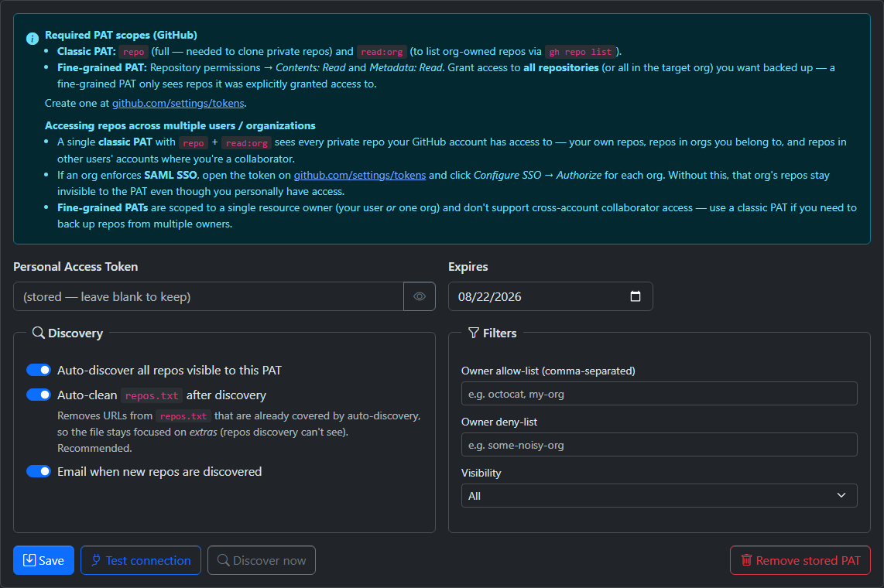Click the Discovery magnifier icon

coord(38,333)
